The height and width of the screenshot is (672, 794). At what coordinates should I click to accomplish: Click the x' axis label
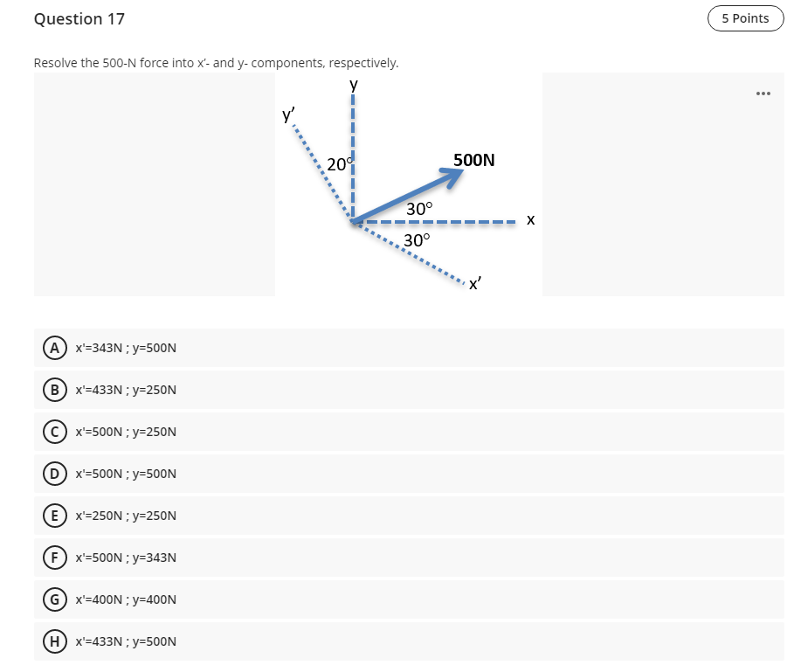click(x=474, y=283)
